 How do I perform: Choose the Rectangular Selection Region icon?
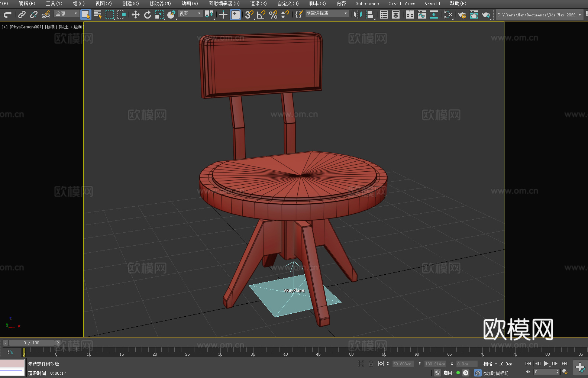pos(110,14)
